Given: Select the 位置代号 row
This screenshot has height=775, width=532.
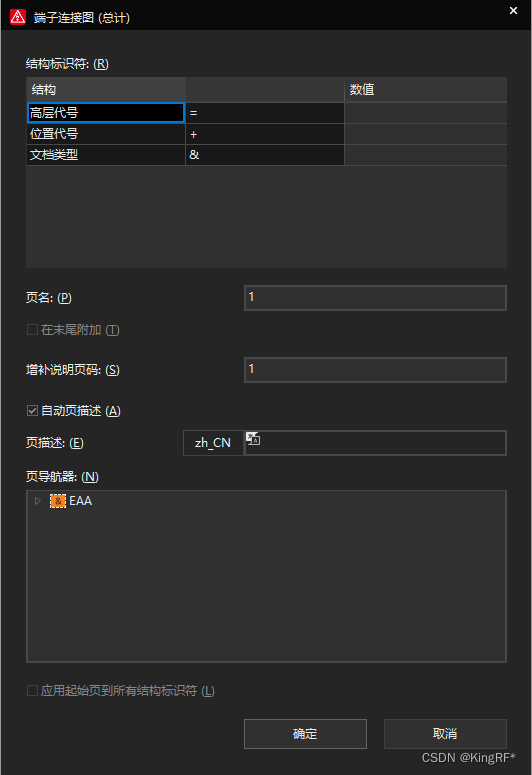Looking at the screenshot, I should pyautogui.click(x=266, y=134).
